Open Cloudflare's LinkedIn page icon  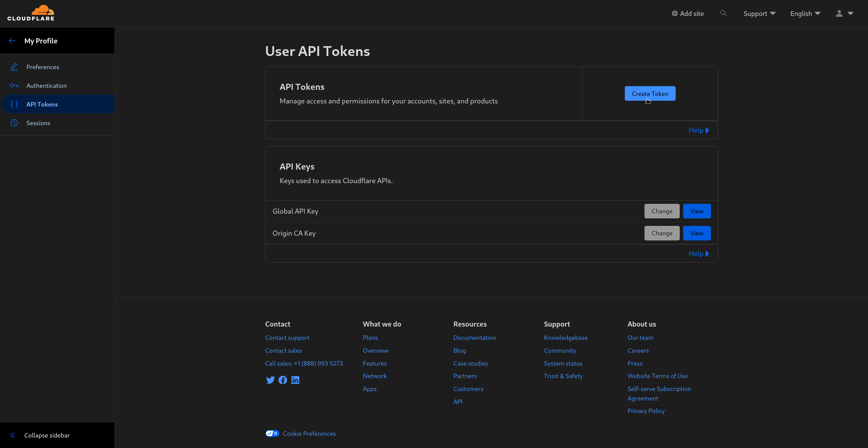[x=295, y=380]
